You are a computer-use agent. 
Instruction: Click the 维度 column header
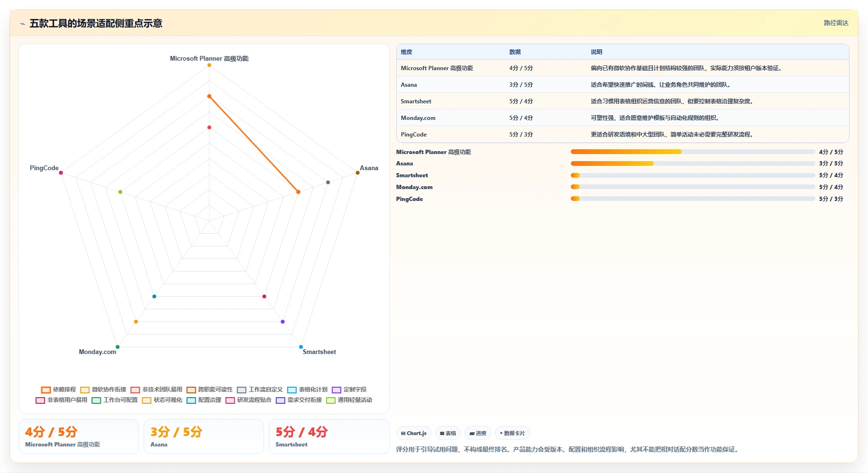pos(406,52)
